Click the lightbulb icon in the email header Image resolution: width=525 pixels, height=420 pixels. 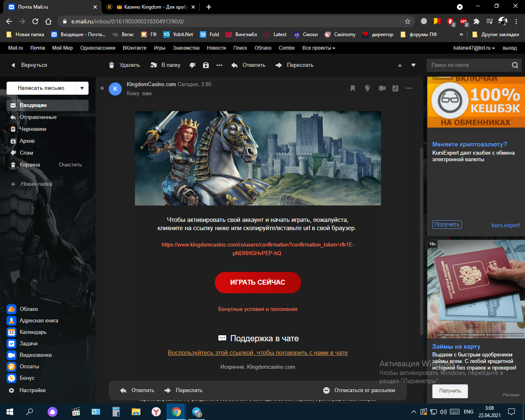tap(367, 88)
